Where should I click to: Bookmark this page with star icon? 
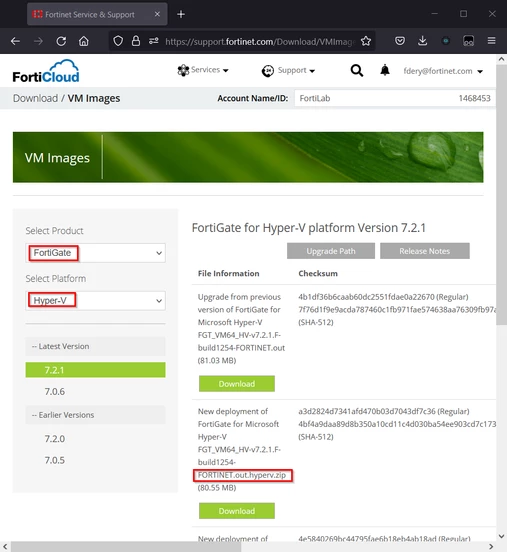(366, 41)
